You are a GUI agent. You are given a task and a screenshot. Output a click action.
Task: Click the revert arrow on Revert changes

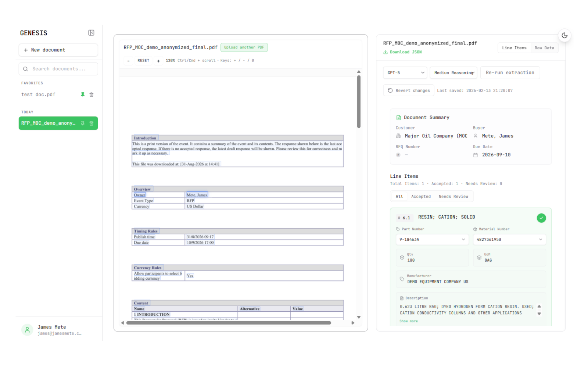point(390,90)
